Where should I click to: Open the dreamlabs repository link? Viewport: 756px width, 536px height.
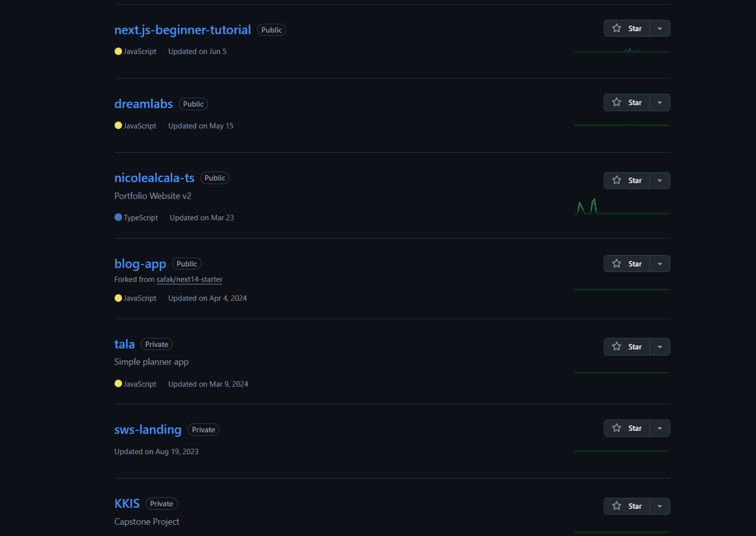(x=143, y=104)
